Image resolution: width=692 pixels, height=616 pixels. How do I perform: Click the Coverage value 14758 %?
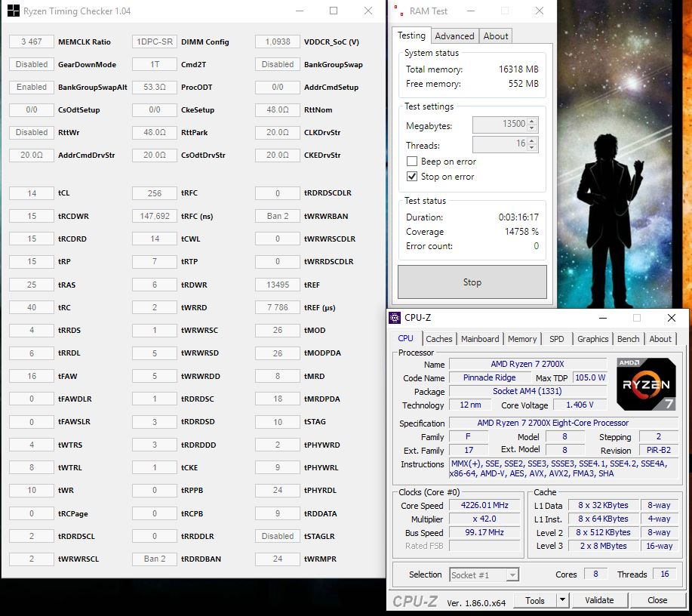(x=521, y=232)
